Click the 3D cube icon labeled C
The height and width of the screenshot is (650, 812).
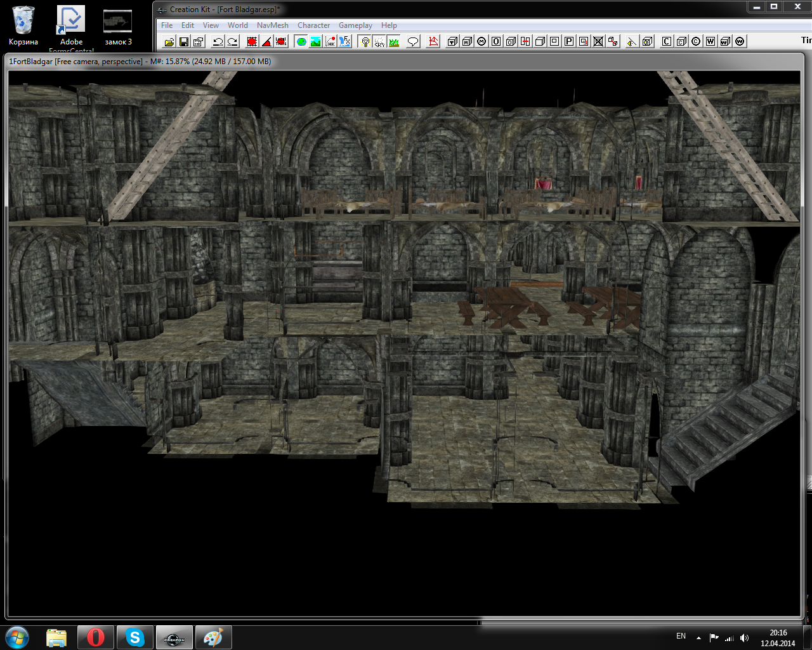(681, 41)
